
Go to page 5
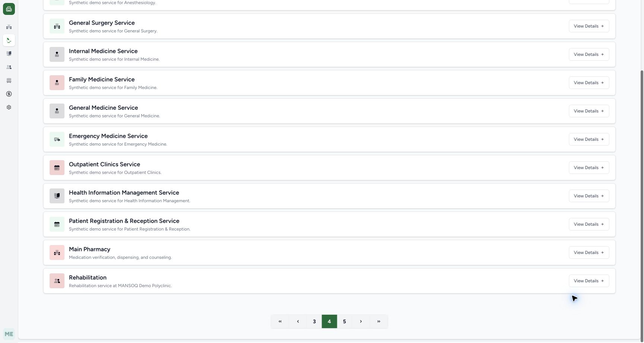coord(344,321)
